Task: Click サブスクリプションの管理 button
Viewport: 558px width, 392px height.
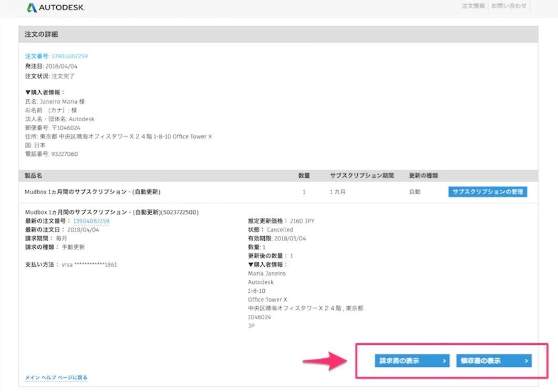Action: tap(488, 192)
